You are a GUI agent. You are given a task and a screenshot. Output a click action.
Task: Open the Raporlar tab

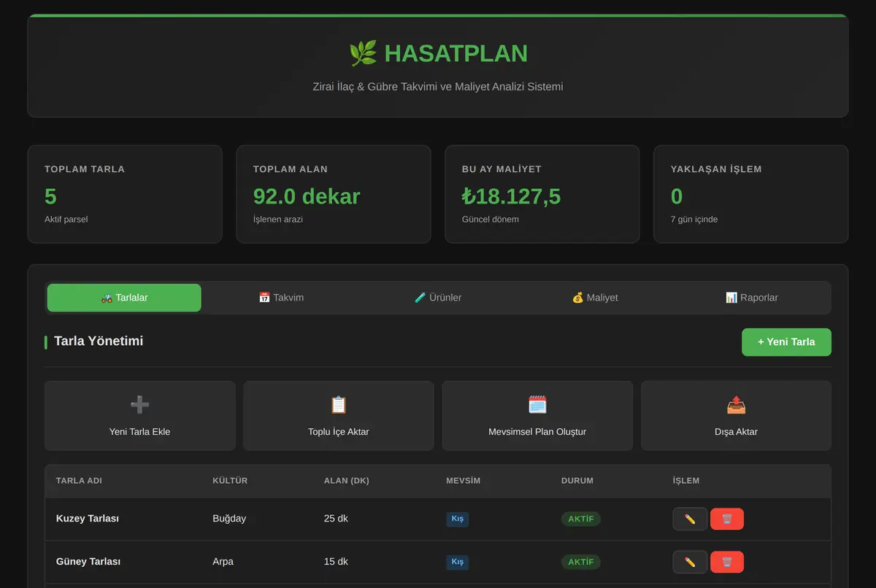coord(752,298)
